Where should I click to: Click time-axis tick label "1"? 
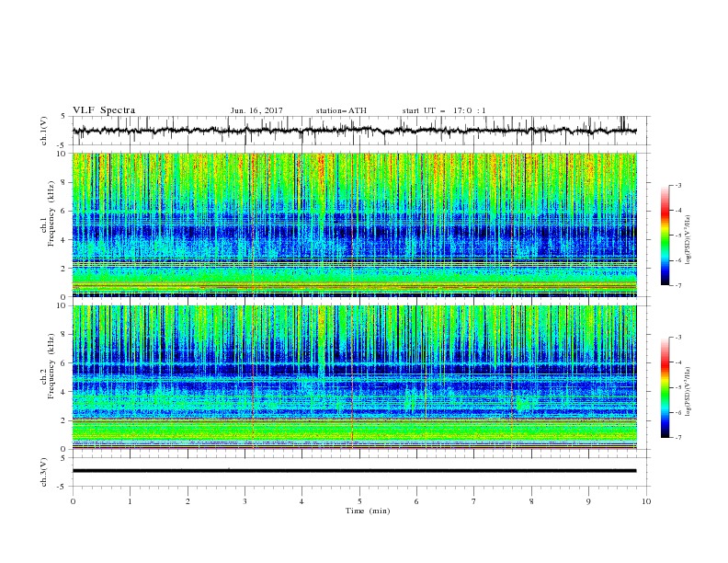point(130,501)
